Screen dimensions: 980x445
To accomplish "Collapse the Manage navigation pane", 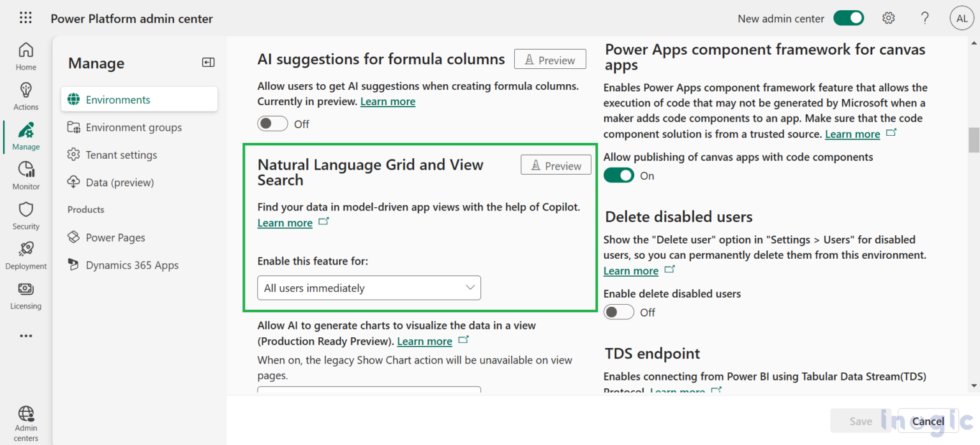I will pyautogui.click(x=207, y=62).
